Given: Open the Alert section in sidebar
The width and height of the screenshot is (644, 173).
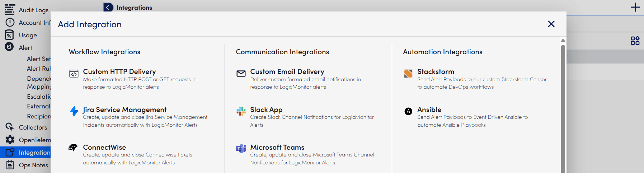Looking at the screenshot, I should pyautogui.click(x=25, y=48).
